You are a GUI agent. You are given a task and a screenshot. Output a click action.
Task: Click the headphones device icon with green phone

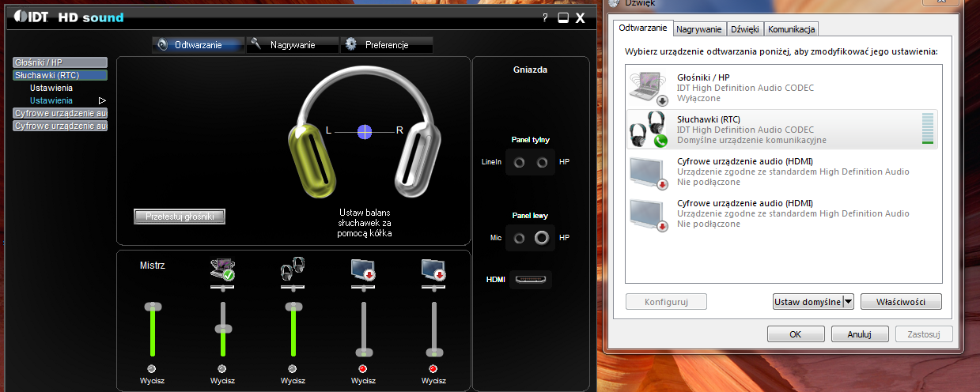click(x=649, y=129)
